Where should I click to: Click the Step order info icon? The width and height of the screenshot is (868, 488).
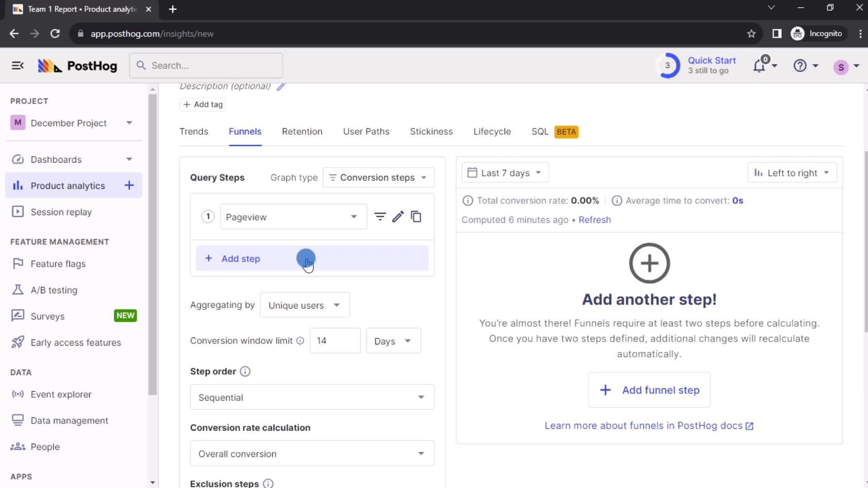click(245, 371)
